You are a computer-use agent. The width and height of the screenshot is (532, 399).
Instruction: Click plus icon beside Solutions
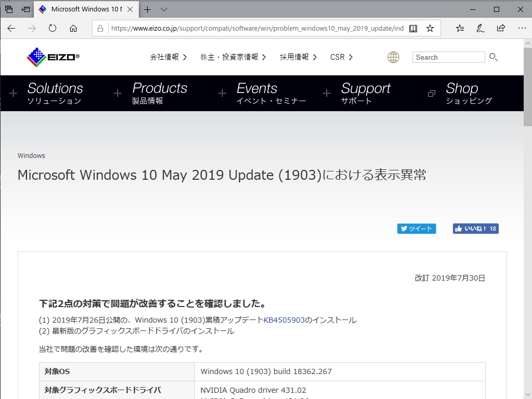(x=13, y=93)
